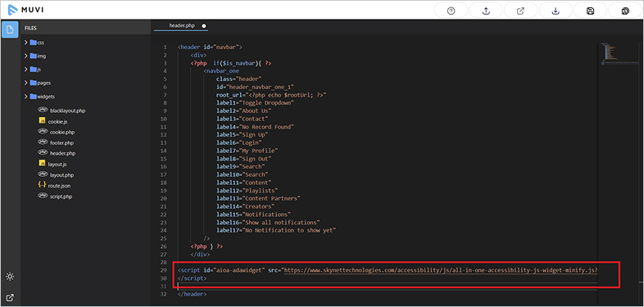Viewport: 644px width, 307px height.
Task: Click the external link icon in sidebar
Action: (x=11, y=298)
